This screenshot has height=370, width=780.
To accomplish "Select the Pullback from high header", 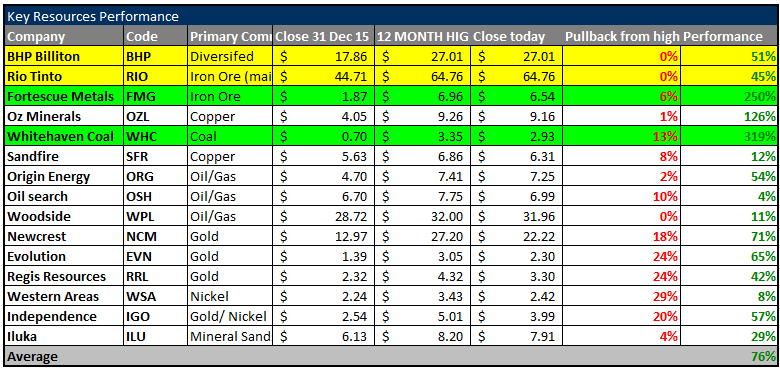I will [x=622, y=36].
